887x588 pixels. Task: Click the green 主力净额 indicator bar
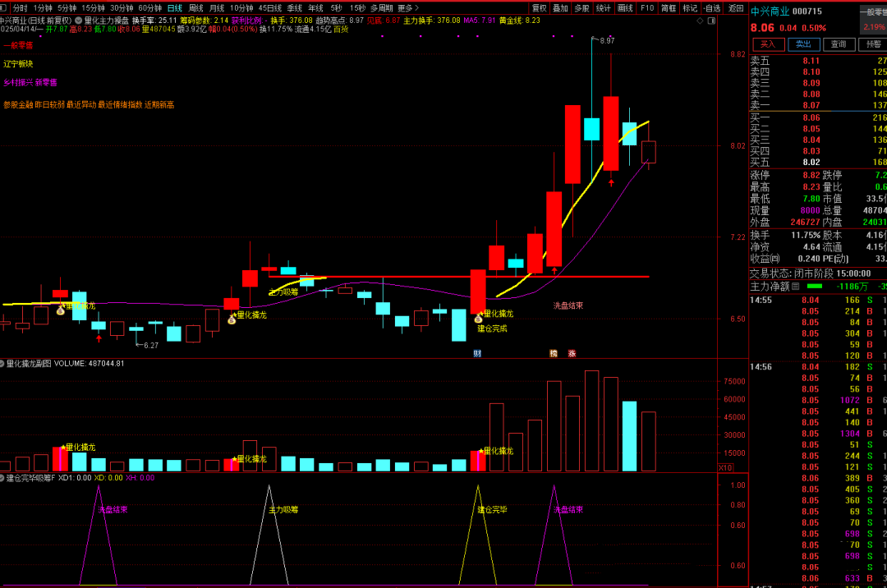tap(815, 287)
